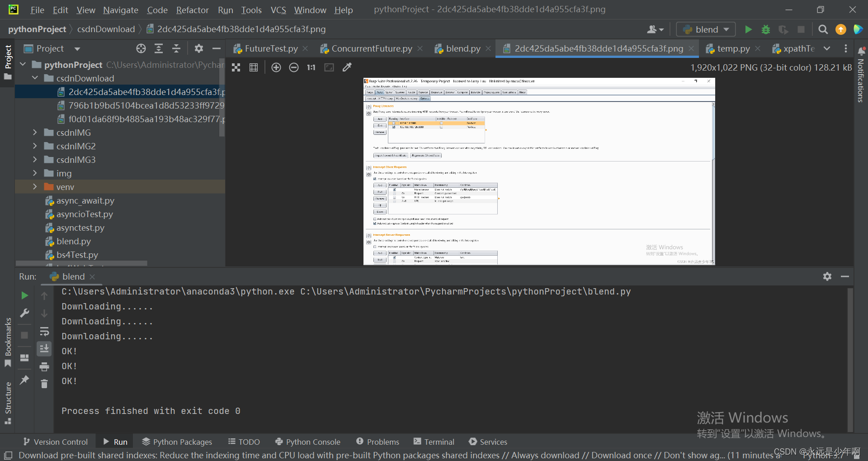
Task: Collapse the csdnDownload folder
Action: (x=35, y=78)
